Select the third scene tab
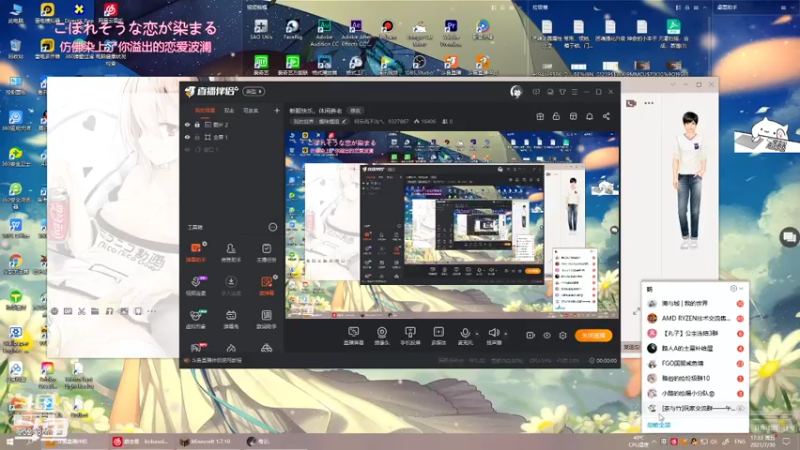This screenshot has width=800, height=450. point(251,110)
